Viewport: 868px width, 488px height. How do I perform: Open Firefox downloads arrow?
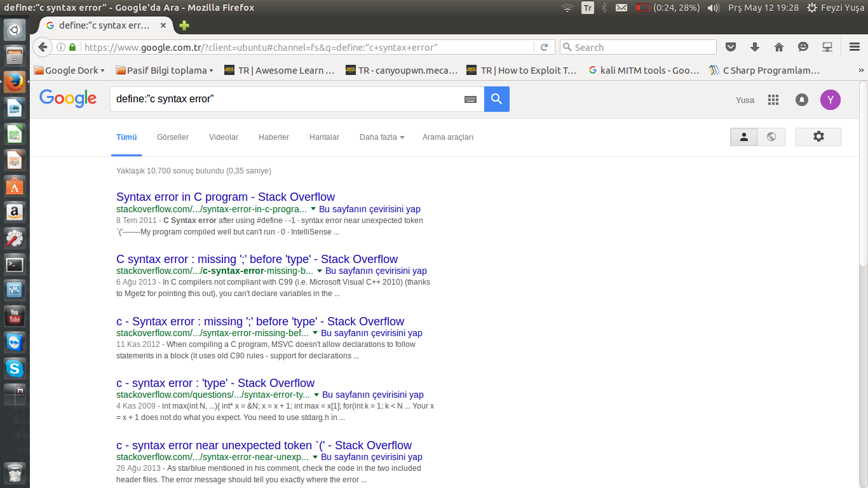(x=755, y=47)
